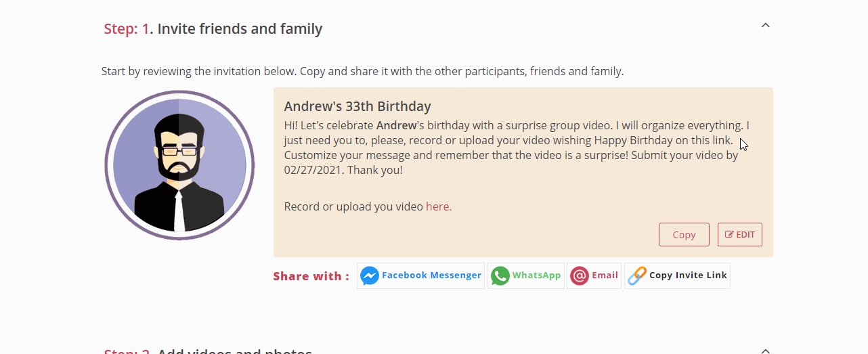
Task: Click the 'Share with :' label
Action: pyautogui.click(x=311, y=276)
